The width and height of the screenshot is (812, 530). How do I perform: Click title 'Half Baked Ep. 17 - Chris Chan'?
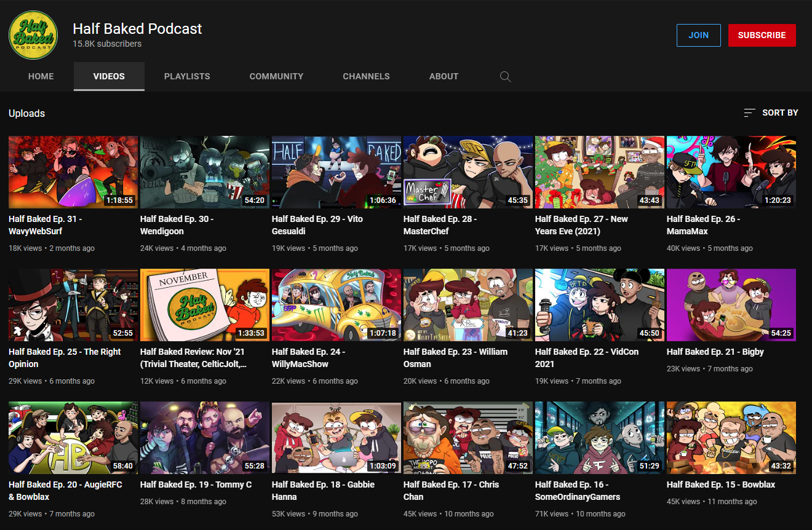click(x=452, y=491)
